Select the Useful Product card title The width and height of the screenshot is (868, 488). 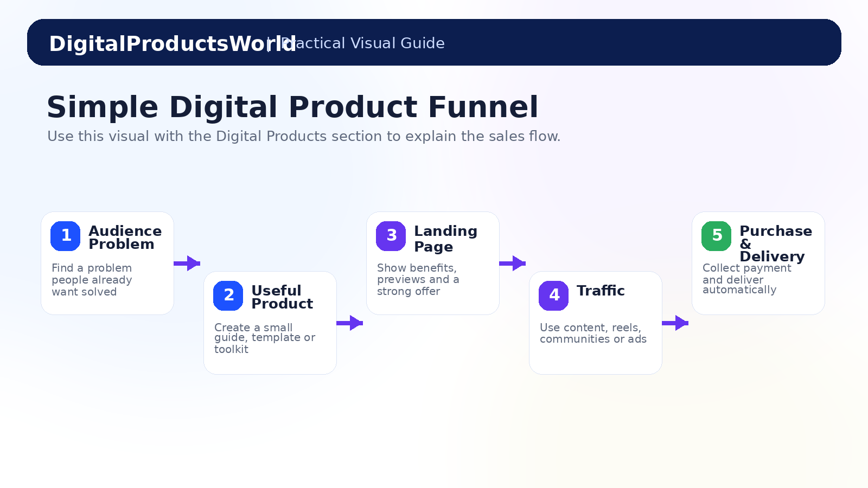point(282,297)
